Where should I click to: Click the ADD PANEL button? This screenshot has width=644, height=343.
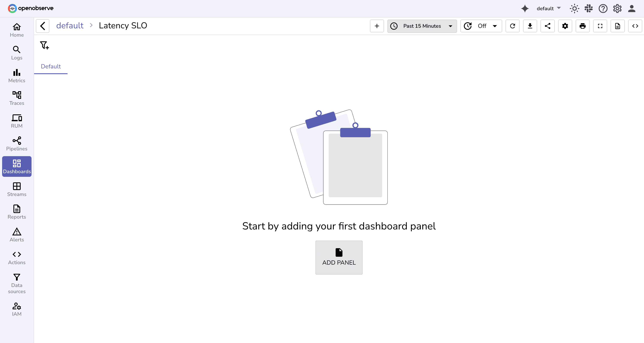pos(339,257)
